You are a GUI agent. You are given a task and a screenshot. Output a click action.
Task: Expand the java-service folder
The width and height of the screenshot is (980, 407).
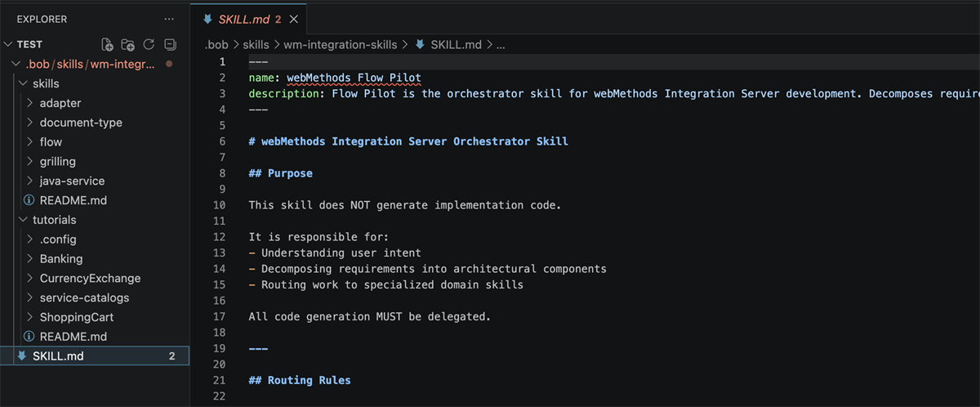pos(29,181)
